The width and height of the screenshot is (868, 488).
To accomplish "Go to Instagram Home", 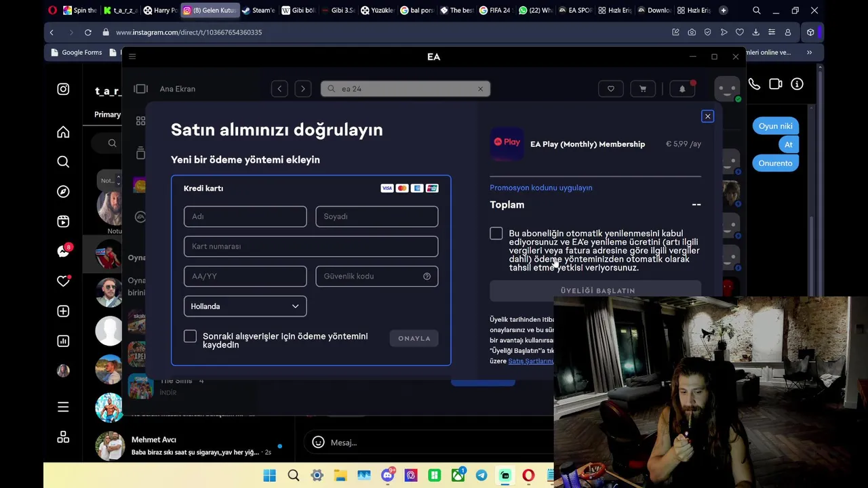I will coord(63,132).
